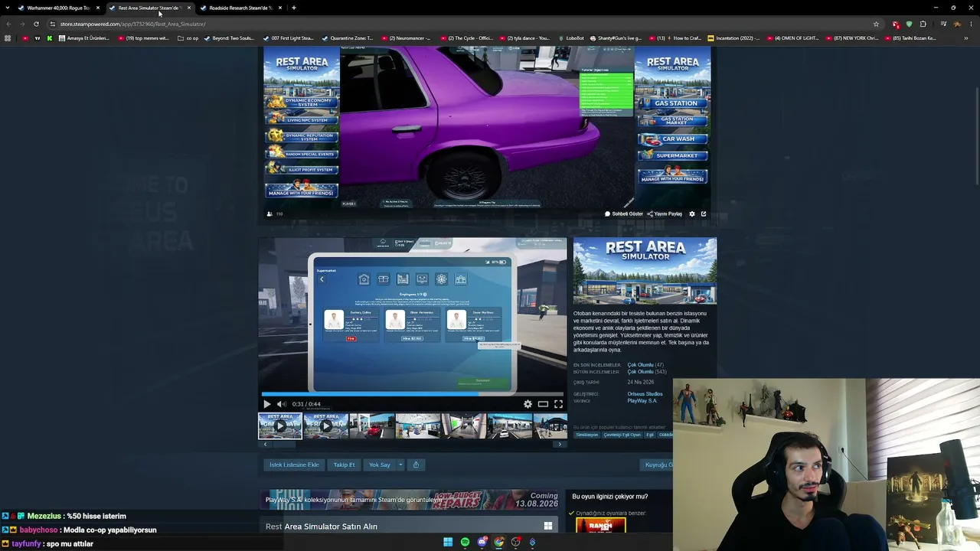
Task: Open the green shield extension icon
Action: tap(909, 24)
